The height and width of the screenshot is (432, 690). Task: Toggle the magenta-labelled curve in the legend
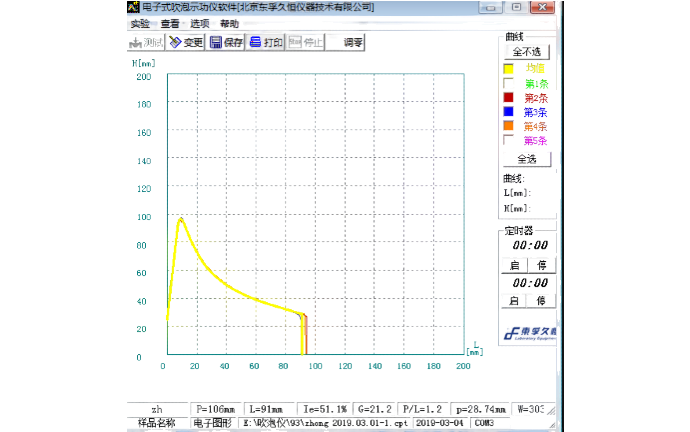click(x=537, y=141)
